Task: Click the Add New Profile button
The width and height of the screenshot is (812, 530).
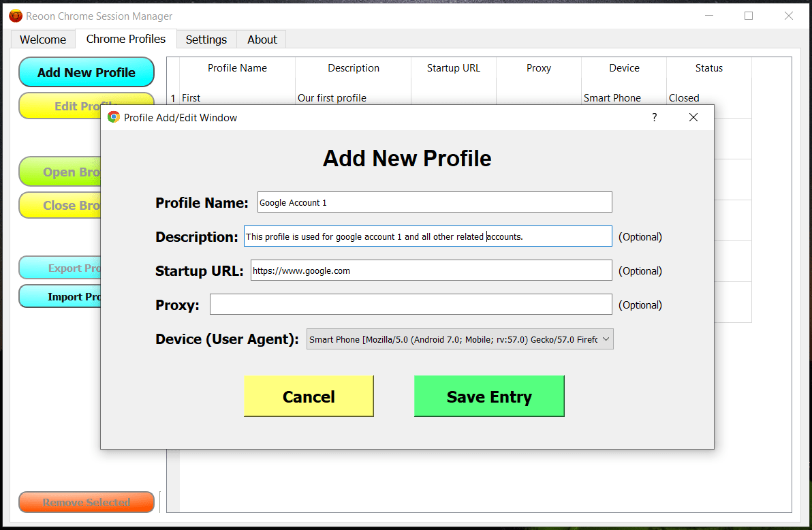Action: click(x=87, y=72)
